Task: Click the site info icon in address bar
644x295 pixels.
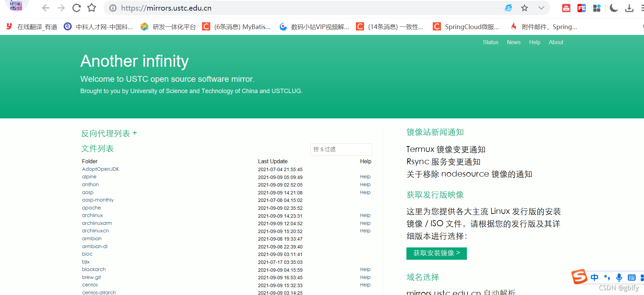Action: [x=113, y=8]
